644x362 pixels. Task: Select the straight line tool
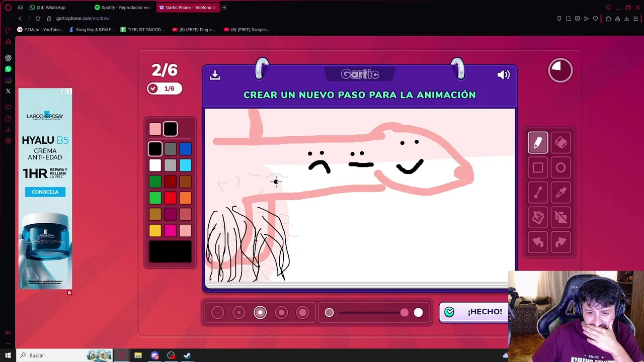click(x=538, y=193)
